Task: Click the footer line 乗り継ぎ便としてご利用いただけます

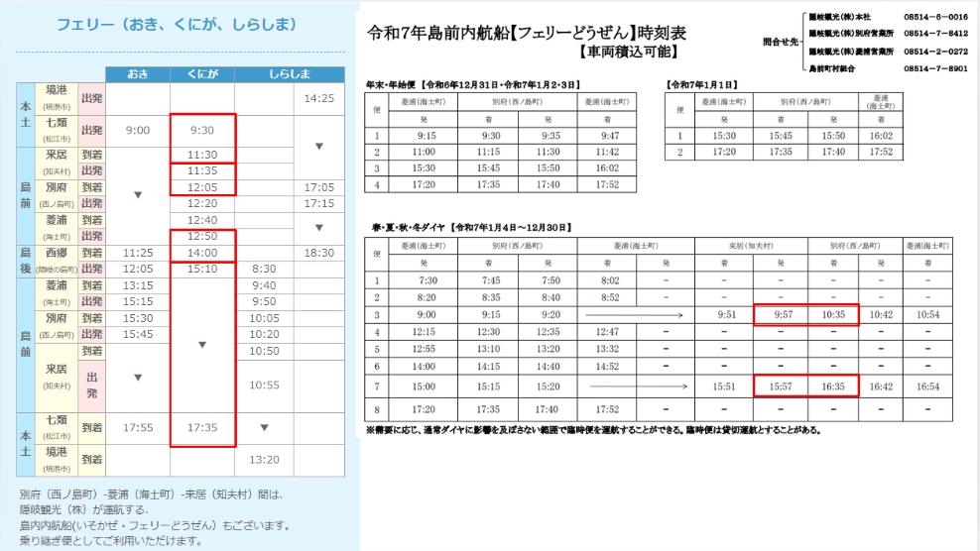Action: (111, 541)
